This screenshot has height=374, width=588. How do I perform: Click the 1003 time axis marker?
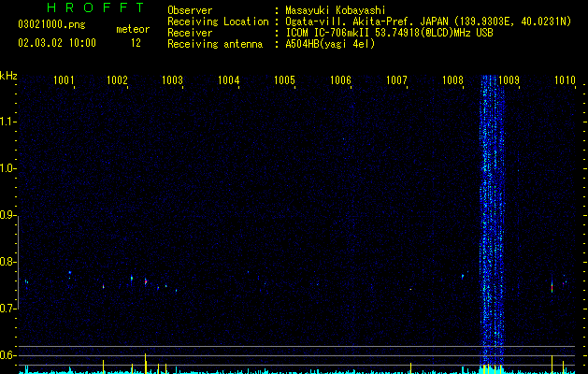pos(172,79)
